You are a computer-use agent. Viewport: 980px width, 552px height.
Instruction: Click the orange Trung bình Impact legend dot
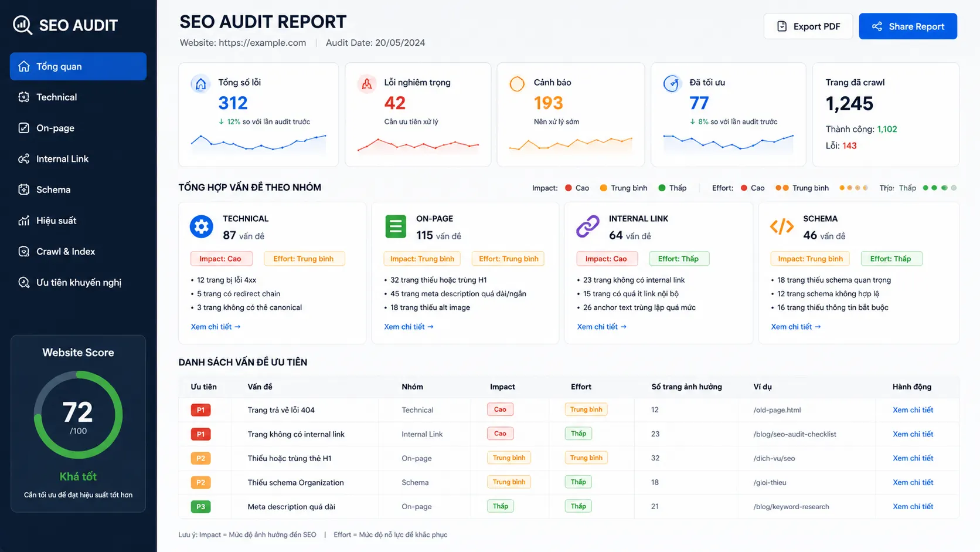click(x=604, y=188)
